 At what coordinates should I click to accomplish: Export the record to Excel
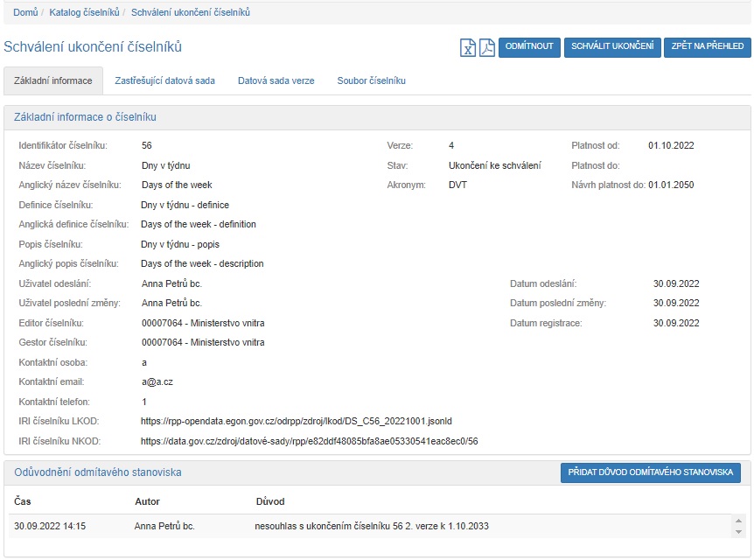pyautogui.click(x=468, y=47)
